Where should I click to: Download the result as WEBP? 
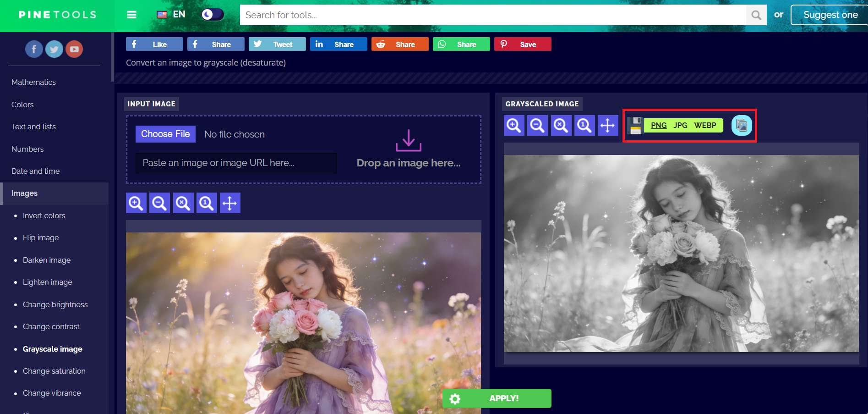[x=705, y=125]
